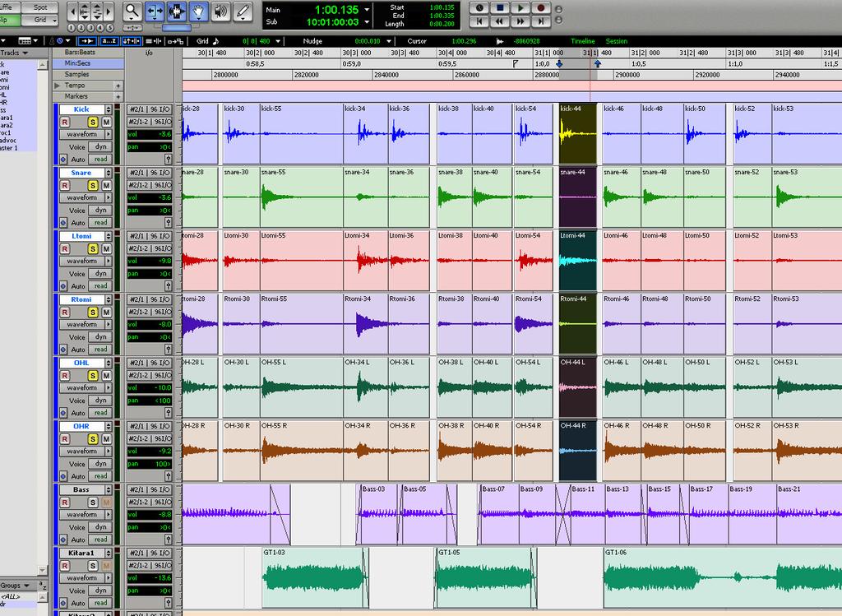Click the Stop transport button
The image size is (842, 616).
pyautogui.click(x=500, y=8)
